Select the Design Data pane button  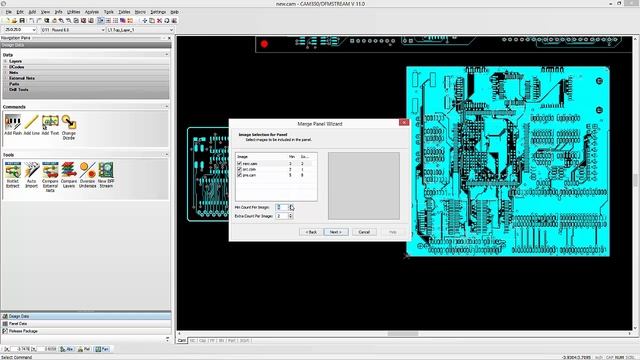click(86, 316)
